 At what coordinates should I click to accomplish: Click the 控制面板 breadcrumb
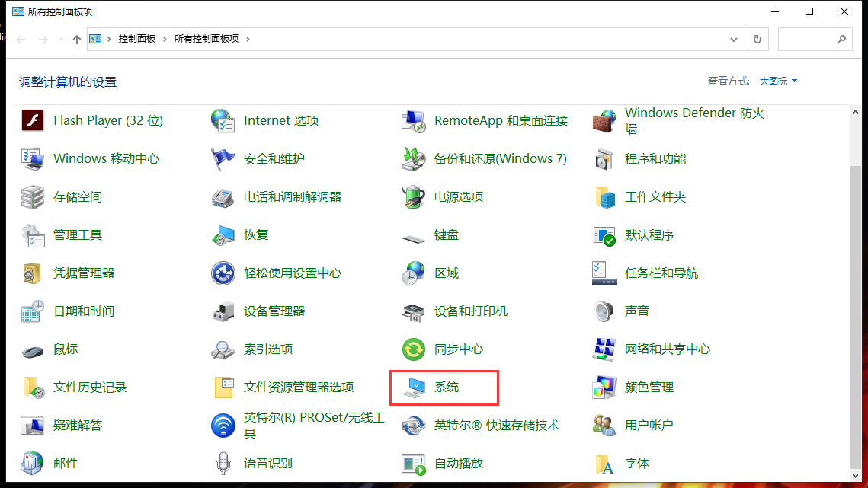[x=136, y=39]
